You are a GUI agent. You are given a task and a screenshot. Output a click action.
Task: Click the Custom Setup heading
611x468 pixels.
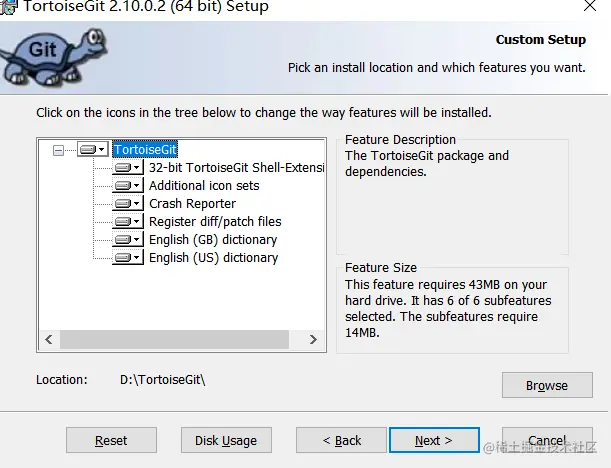(541, 40)
